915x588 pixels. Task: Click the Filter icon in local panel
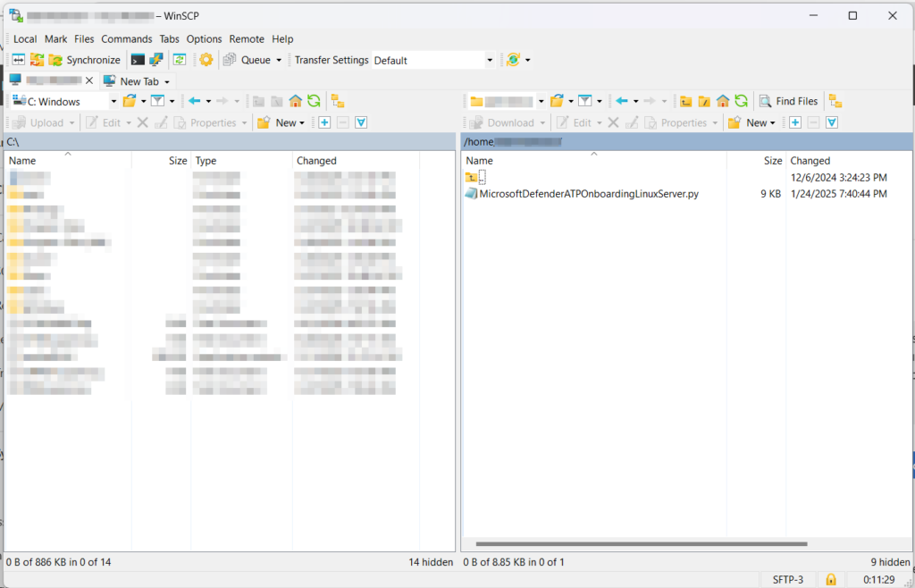[157, 102]
